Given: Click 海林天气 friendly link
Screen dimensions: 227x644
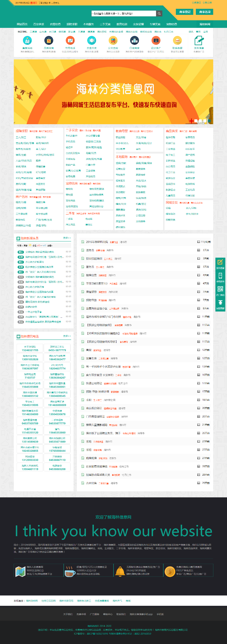Looking at the screenshot, I should pos(117,601).
